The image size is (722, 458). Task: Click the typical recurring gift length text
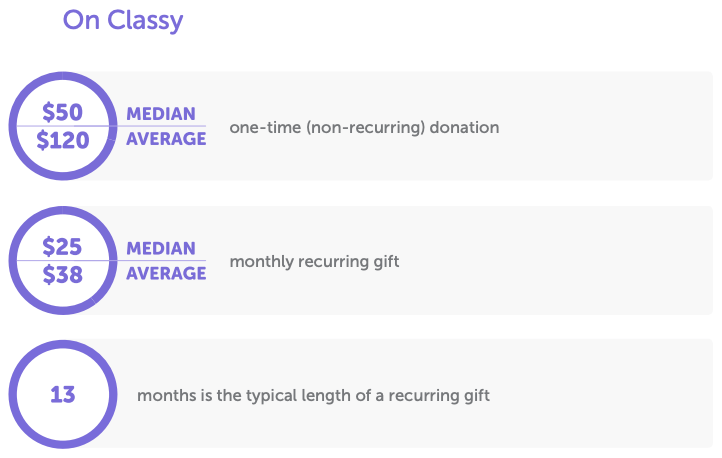313,395
